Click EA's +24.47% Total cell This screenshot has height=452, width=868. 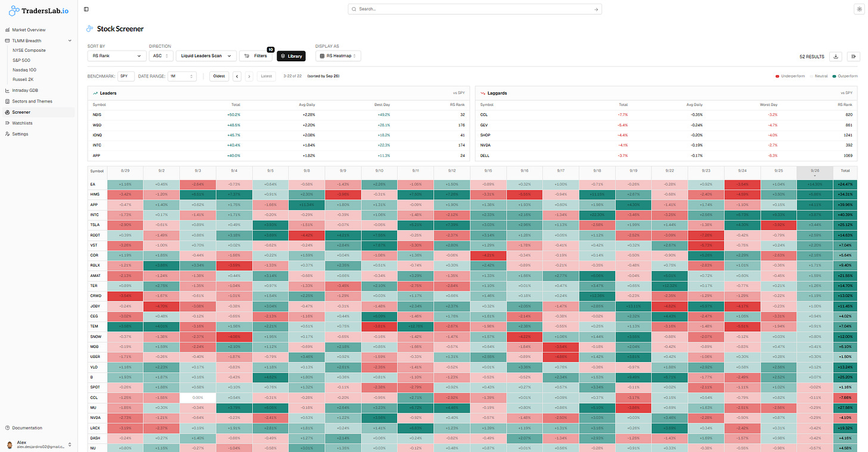point(845,184)
